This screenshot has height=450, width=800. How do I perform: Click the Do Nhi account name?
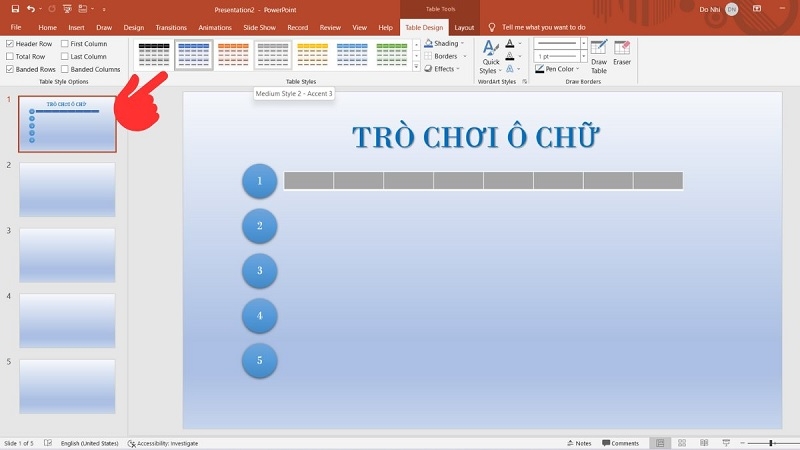709,9
